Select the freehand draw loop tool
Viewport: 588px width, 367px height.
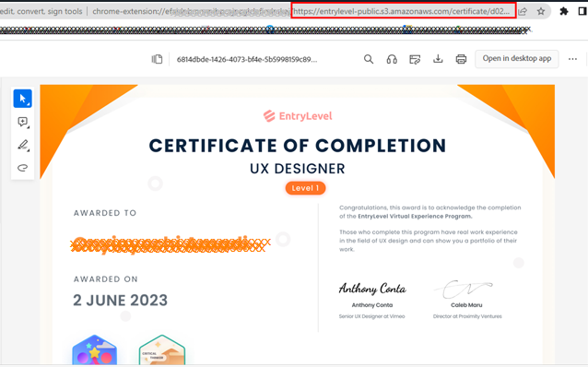click(x=22, y=168)
